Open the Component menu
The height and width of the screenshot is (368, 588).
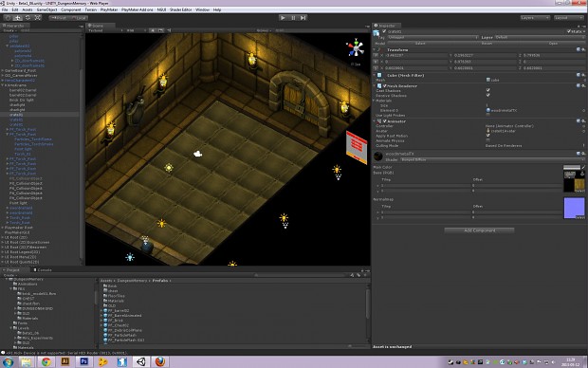click(x=71, y=9)
